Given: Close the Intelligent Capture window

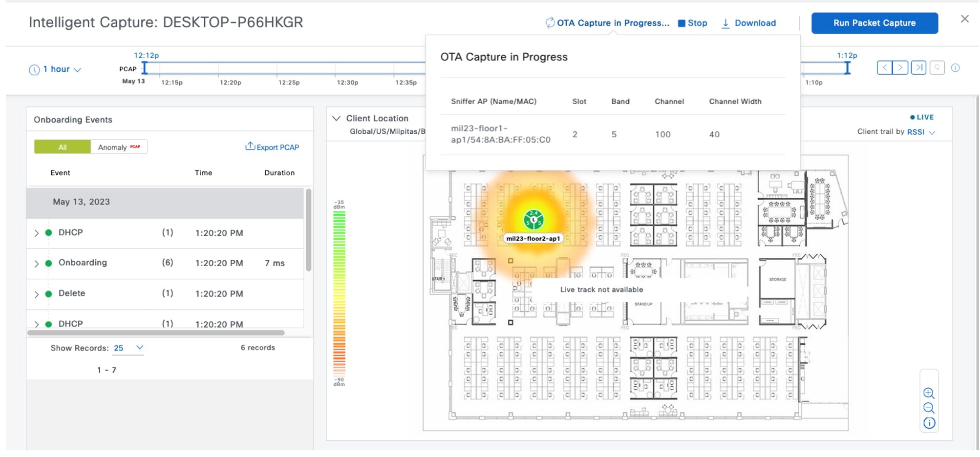Looking at the screenshot, I should pos(964,19).
